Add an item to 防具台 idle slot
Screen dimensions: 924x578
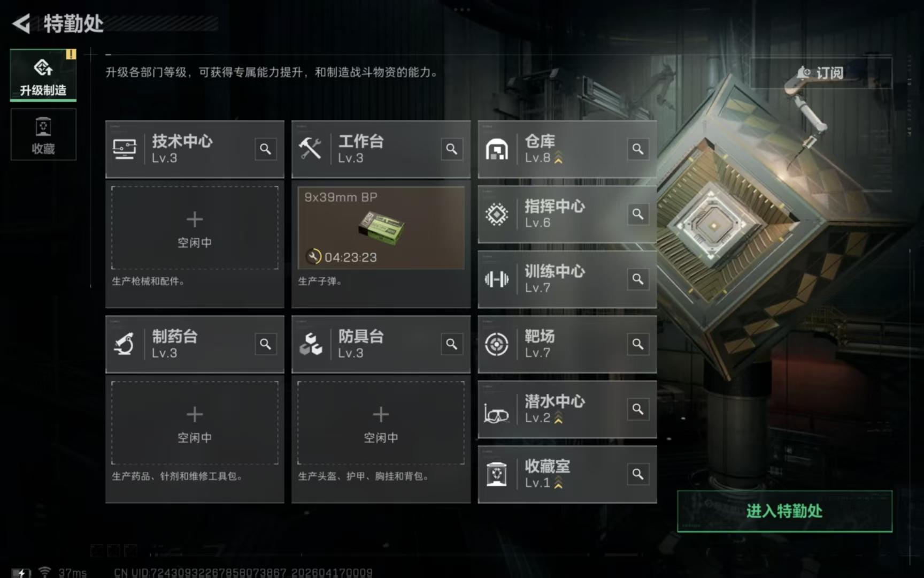point(381,423)
